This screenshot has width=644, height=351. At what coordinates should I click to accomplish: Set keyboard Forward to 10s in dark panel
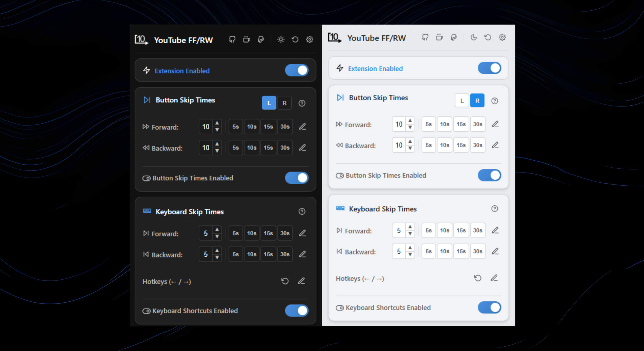pos(252,233)
